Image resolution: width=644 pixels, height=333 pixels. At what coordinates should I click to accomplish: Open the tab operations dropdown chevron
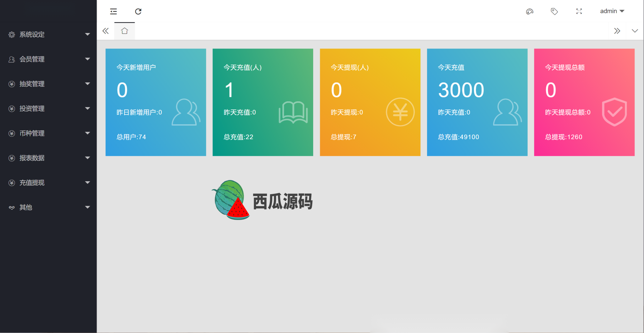click(635, 31)
